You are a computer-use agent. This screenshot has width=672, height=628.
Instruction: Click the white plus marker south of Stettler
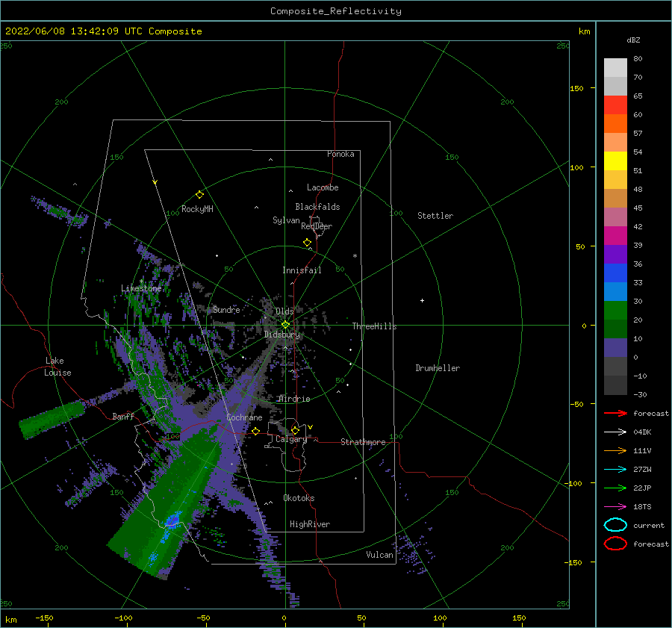point(422,300)
